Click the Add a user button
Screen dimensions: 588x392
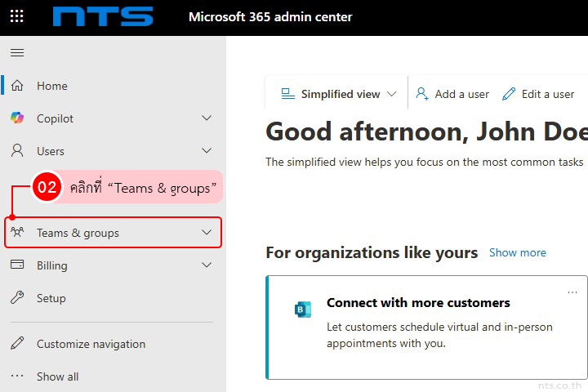pyautogui.click(x=452, y=94)
